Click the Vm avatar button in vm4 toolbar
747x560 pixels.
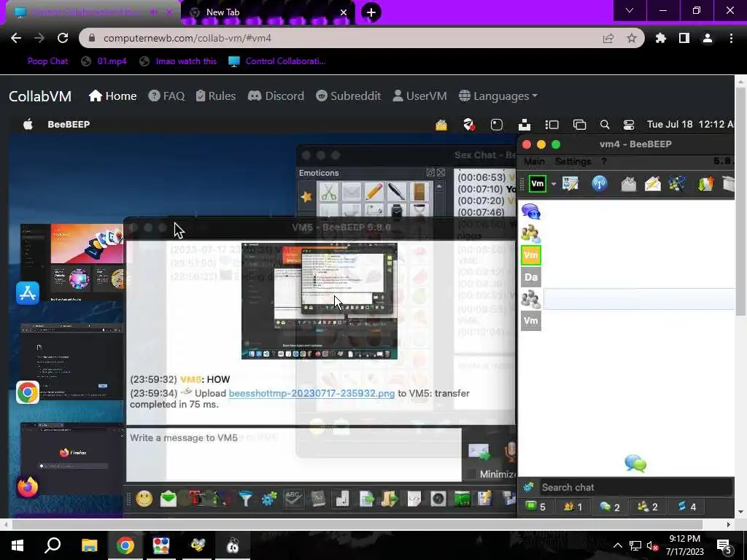click(x=538, y=184)
